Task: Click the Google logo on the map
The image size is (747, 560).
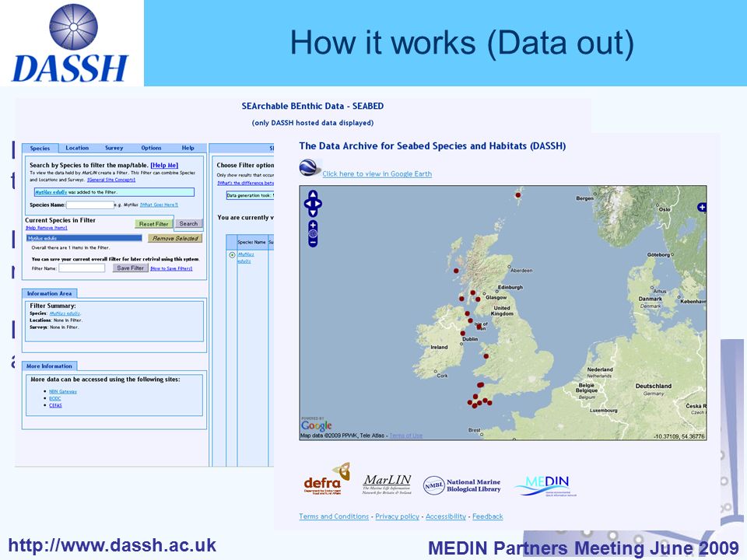Action: click(x=317, y=425)
